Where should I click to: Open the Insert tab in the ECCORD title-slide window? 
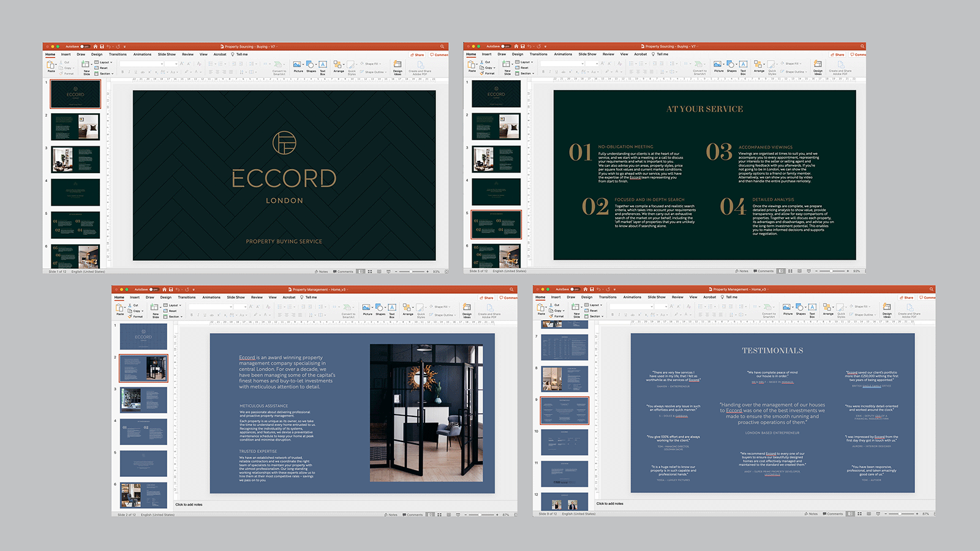click(66, 54)
